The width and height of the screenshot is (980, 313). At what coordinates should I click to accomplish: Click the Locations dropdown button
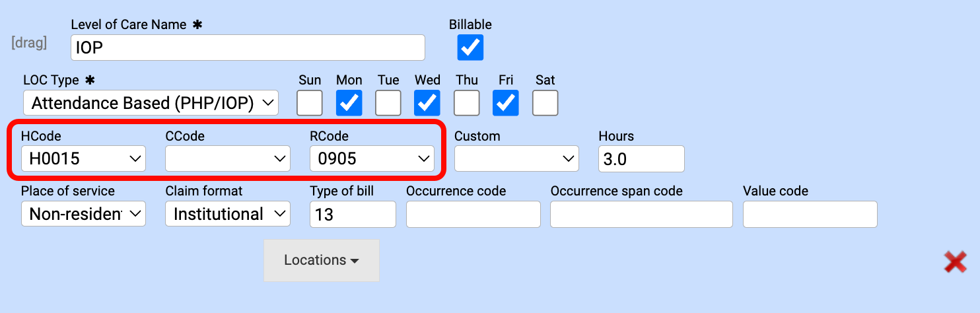click(322, 260)
